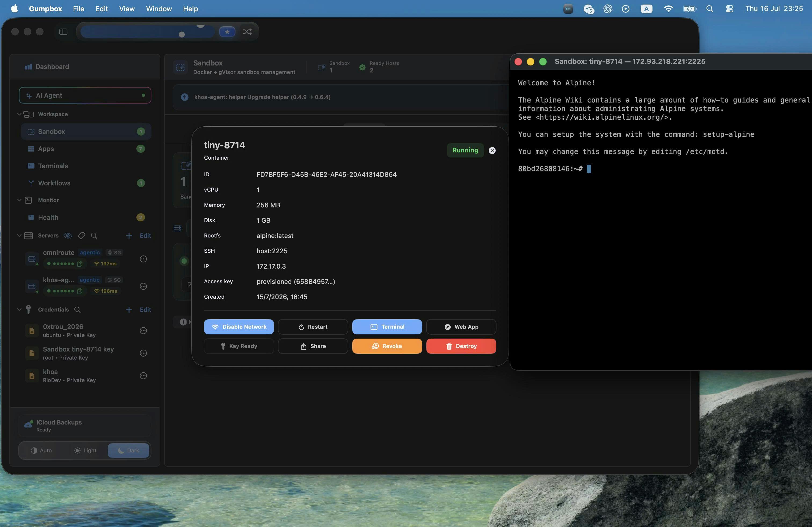Click the Key Ready button

(x=239, y=346)
